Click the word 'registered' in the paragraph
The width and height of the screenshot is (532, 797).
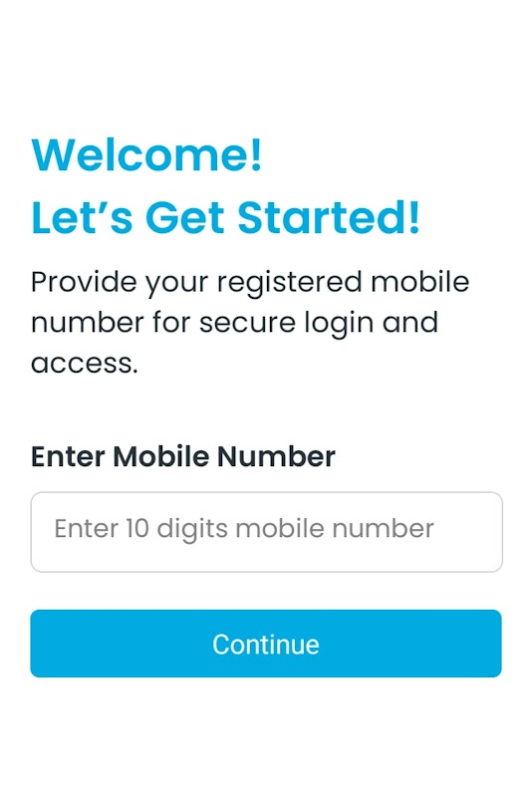click(289, 284)
